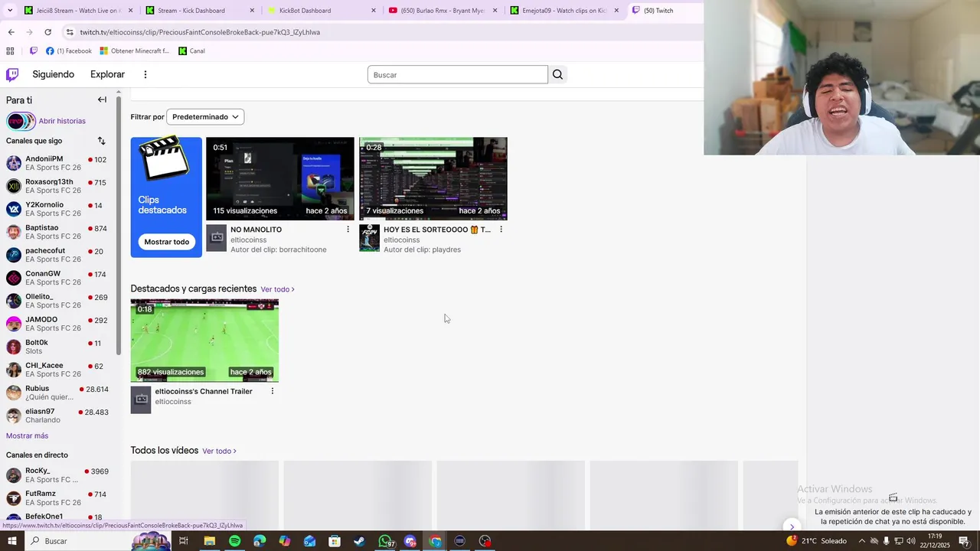This screenshot has height=551, width=980.
Task: Open clip author borrachitoone link
Action: pyautogui.click(x=300, y=249)
